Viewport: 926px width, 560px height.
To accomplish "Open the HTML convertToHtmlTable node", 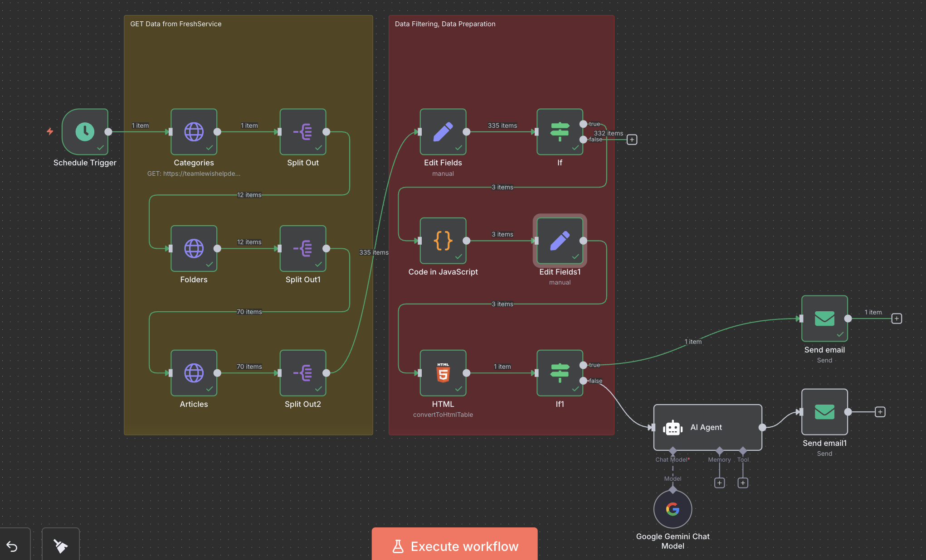I will point(443,373).
